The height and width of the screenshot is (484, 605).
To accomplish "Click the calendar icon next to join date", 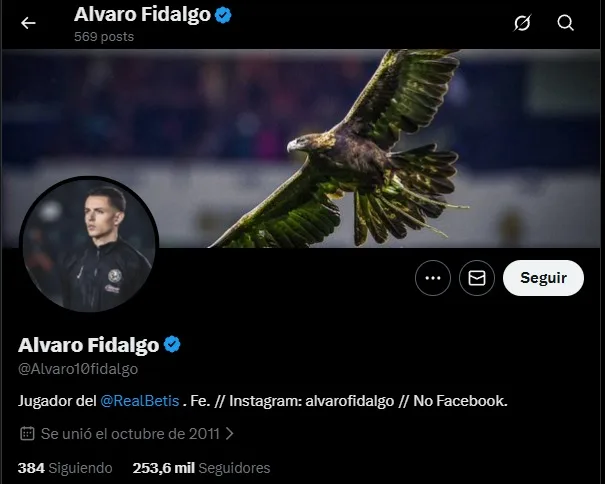I will pos(27,433).
